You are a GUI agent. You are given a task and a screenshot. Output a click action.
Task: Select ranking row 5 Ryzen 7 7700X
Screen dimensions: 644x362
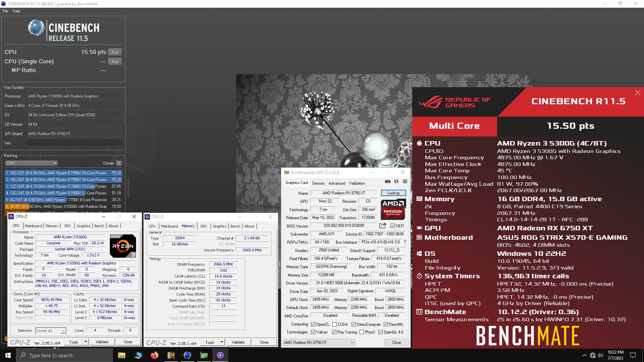point(63,200)
